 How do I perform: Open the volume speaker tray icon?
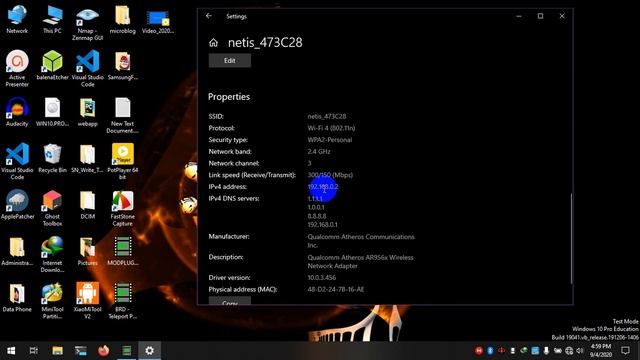pyautogui.click(x=580, y=351)
